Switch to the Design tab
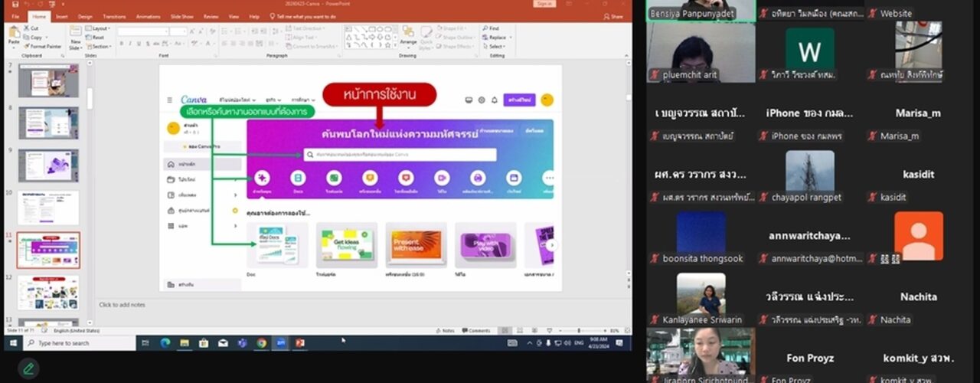The width and height of the screenshot is (980, 383). point(85,16)
